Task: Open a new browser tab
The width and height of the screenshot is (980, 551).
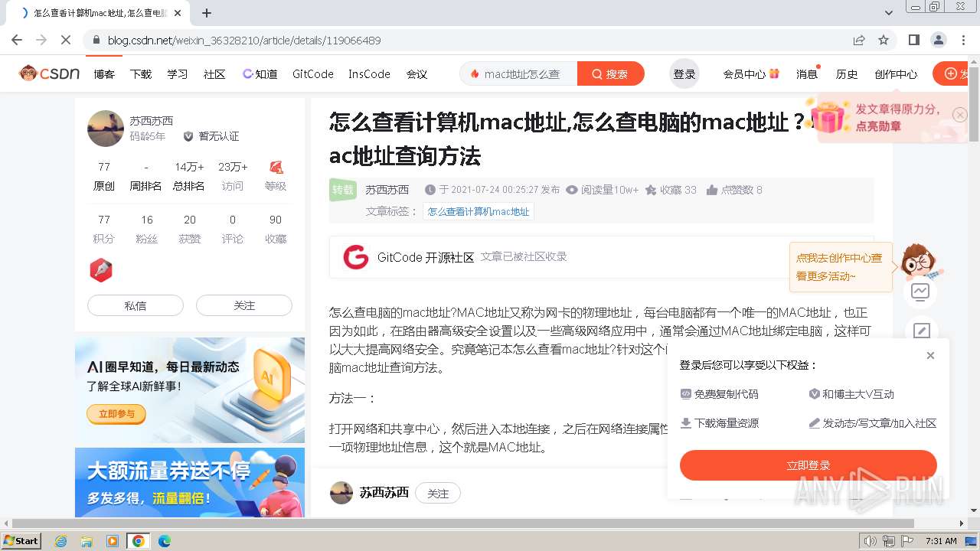Action: pyautogui.click(x=207, y=13)
